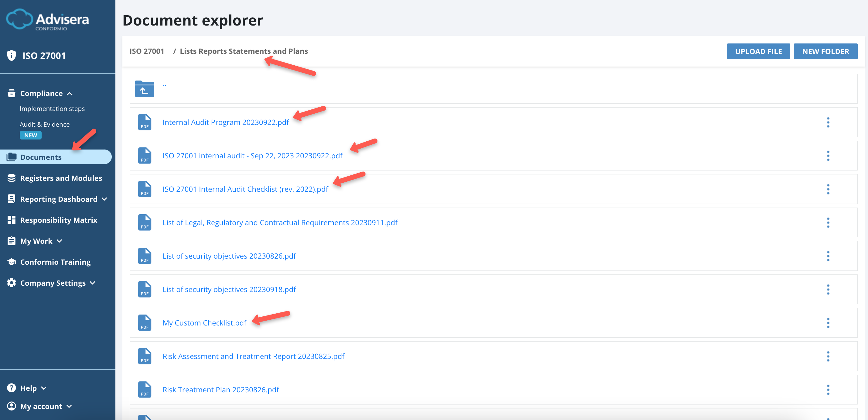Click the parent folder up icon
This screenshot has height=420, width=868.
click(144, 89)
